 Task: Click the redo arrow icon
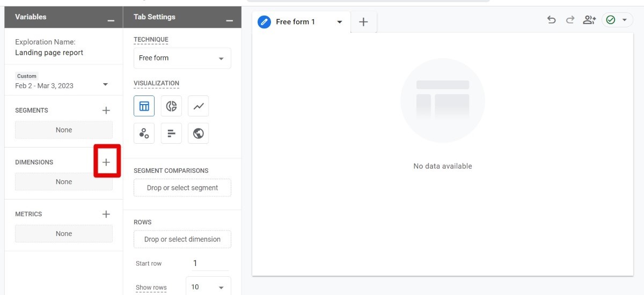coord(570,20)
